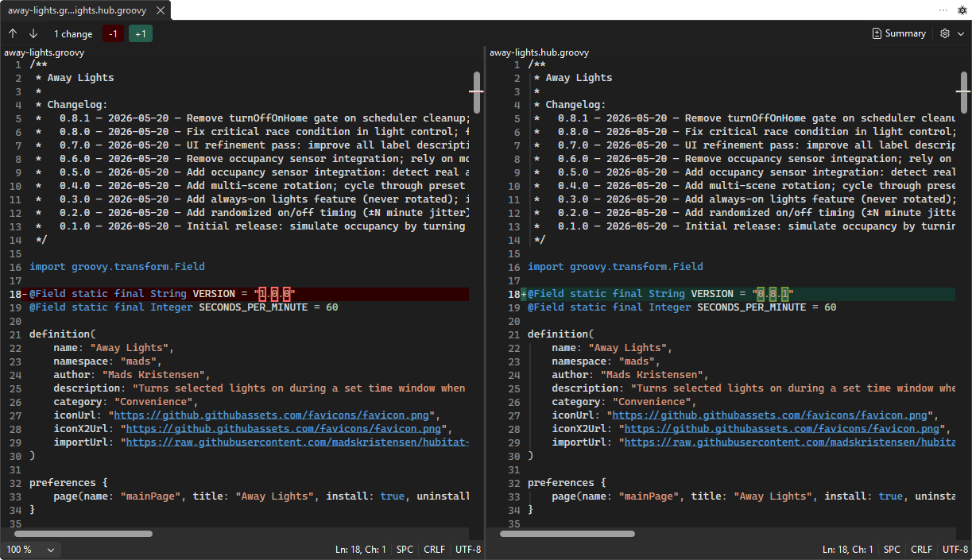The width and height of the screenshot is (972, 560).
Task: Open the Summary view
Action: pyautogui.click(x=899, y=33)
